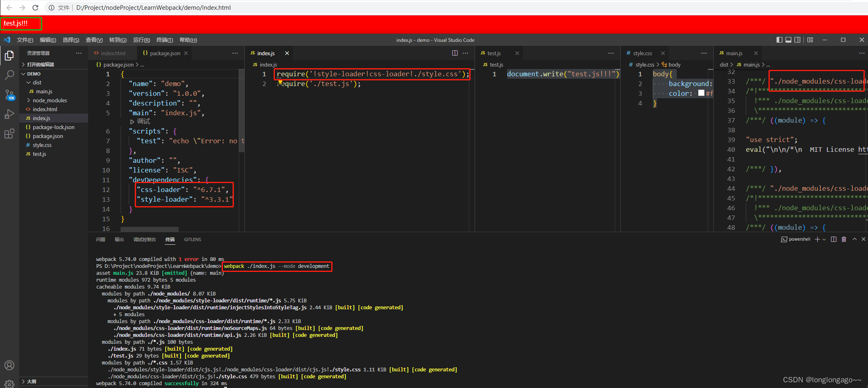Close the terminal panel
This screenshot has height=388, width=868.
[864, 239]
